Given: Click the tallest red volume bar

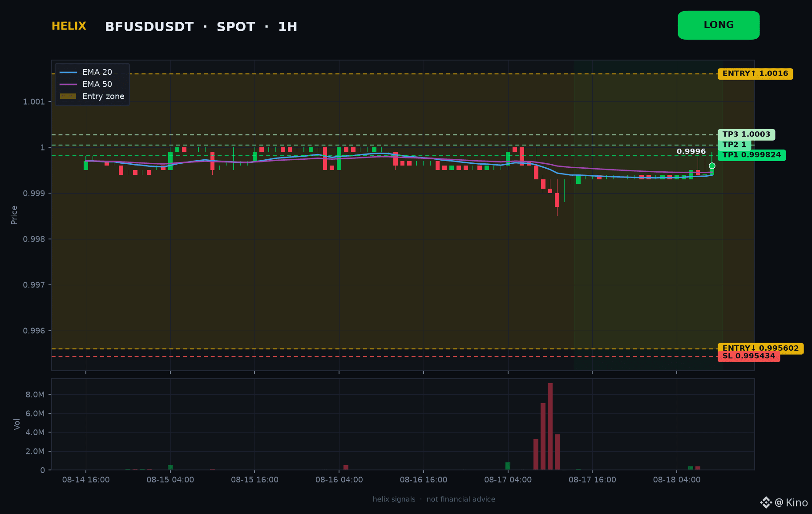Looking at the screenshot, I should tap(550, 426).
